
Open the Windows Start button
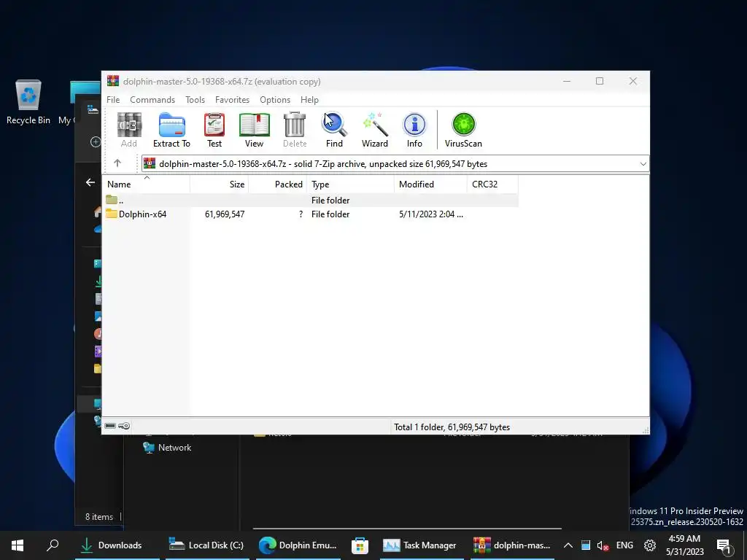(x=18, y=545)
